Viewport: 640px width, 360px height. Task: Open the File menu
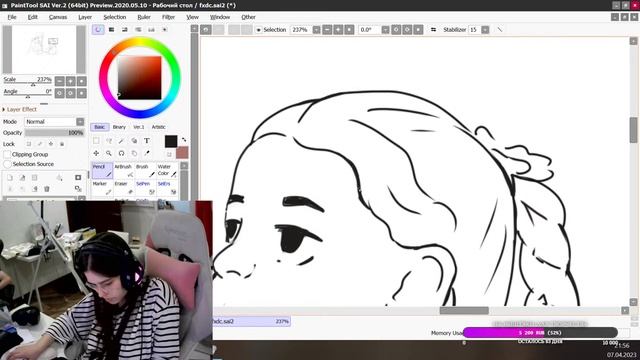[x=12, y=17]
